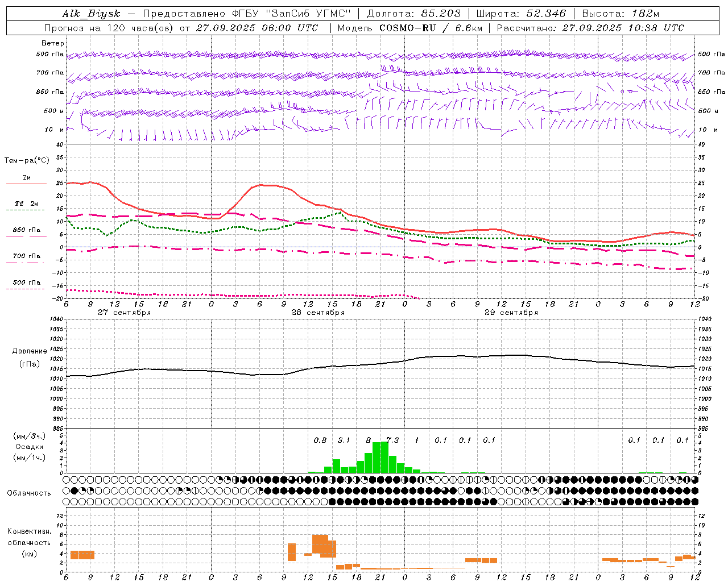Viewport: 728px width, 582px height.
Task: Click the '500 гПа' temperature legend entry
Action: pos(26,282)
